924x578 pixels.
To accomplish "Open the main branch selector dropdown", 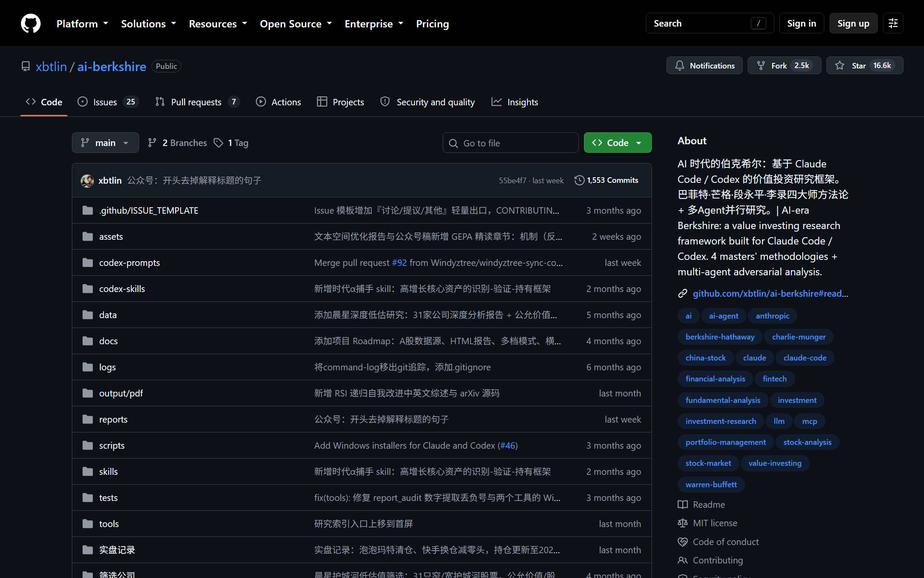I will 105,143.
